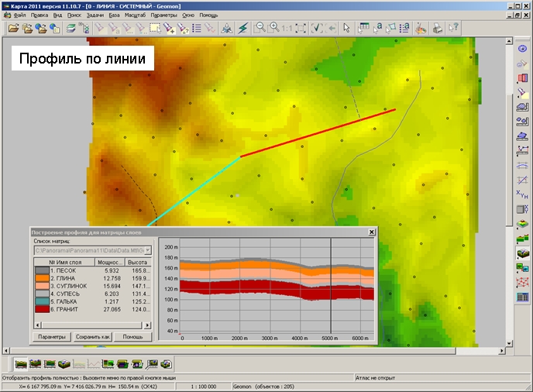The width and height of the screenshot is (533, 392).
Task: Open the Задачи menu
Action: [97, 15]
